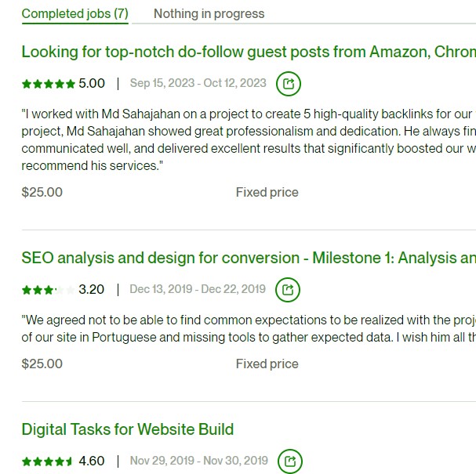The height and width of the screenshot is (474, 476).
Task: Click the 4.60 star rating
Action: click(x=64, y=461)
